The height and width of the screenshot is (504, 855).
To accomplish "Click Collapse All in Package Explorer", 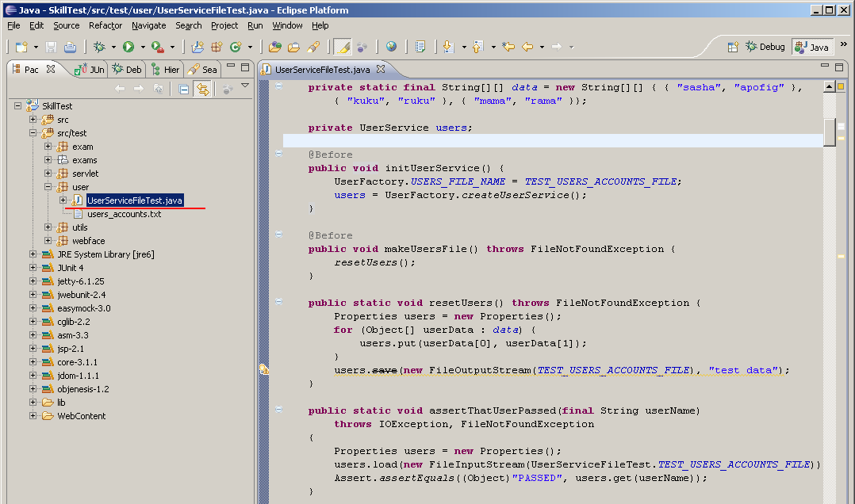I will point(184,89).
